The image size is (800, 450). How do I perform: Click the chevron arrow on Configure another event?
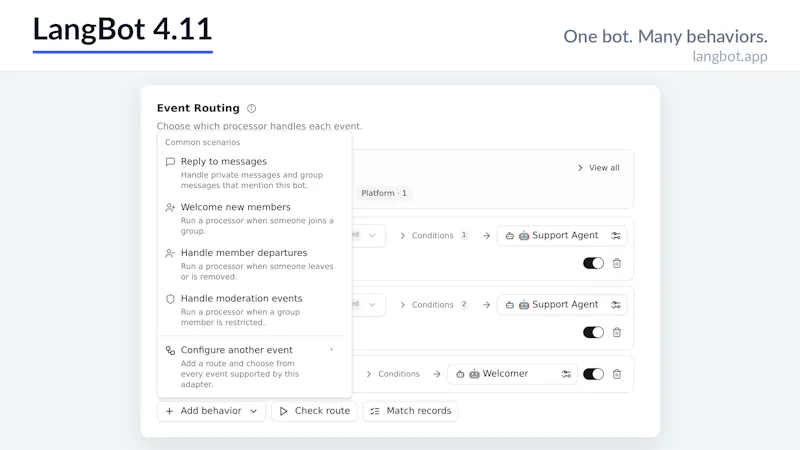pyautogui.click(x=332, y=349)
